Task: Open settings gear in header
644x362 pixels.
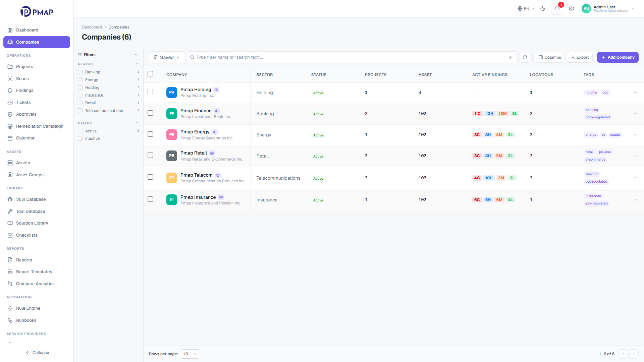Action: [x=571, y=9]
